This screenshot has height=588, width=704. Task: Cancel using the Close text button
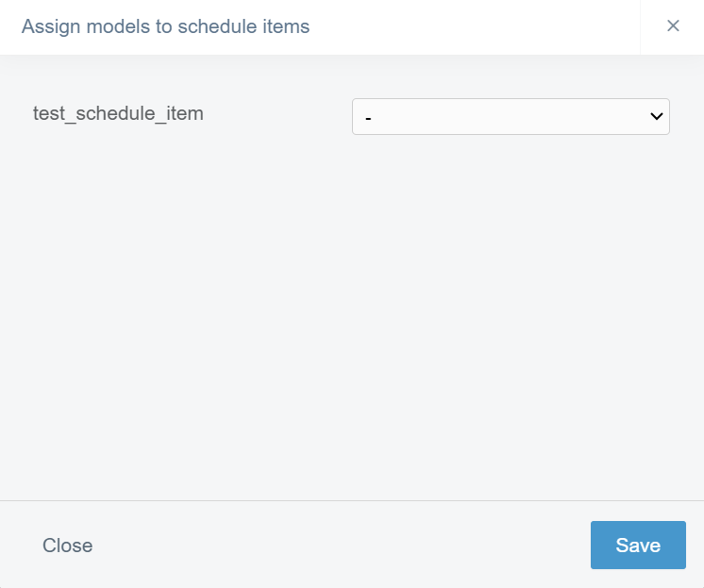[68, 546]
